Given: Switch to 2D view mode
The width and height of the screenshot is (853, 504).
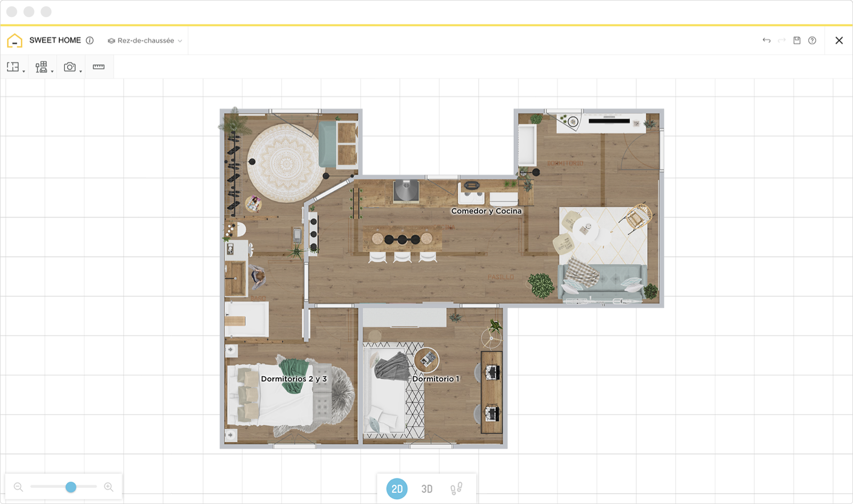Looking at the screenshot, I should (x=397, y=489).
